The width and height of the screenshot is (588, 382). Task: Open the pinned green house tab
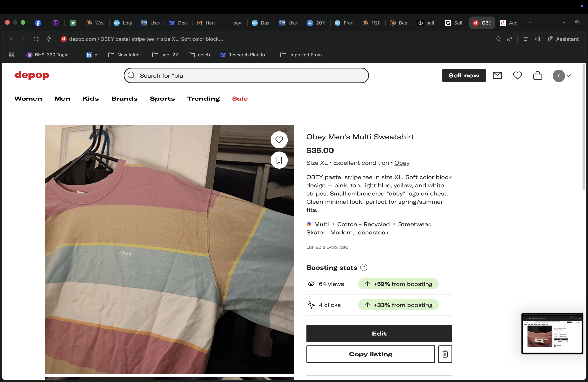(x=73, y=23)
